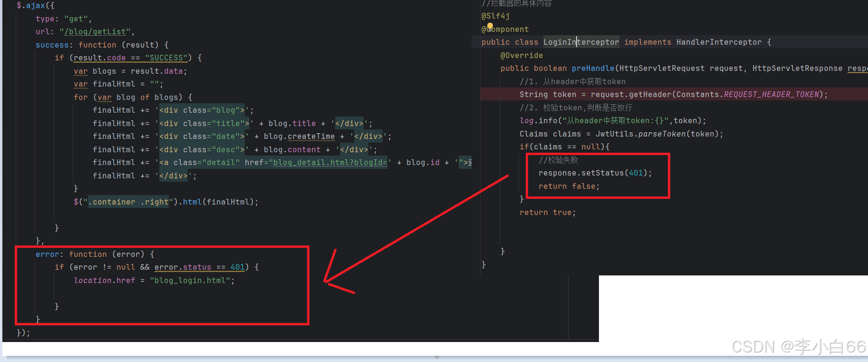Click the "return false;" statement
868x362 pixels.
[569, 186]
